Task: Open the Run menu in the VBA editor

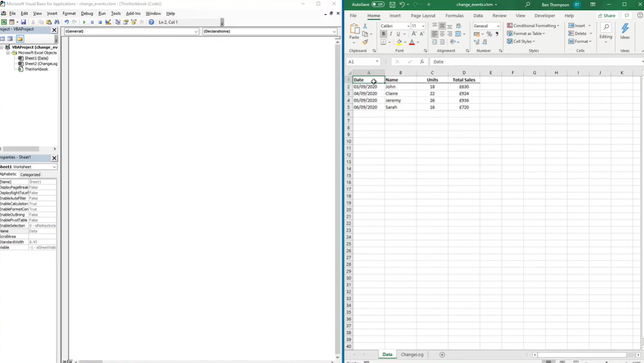Action: coord(102,14)
